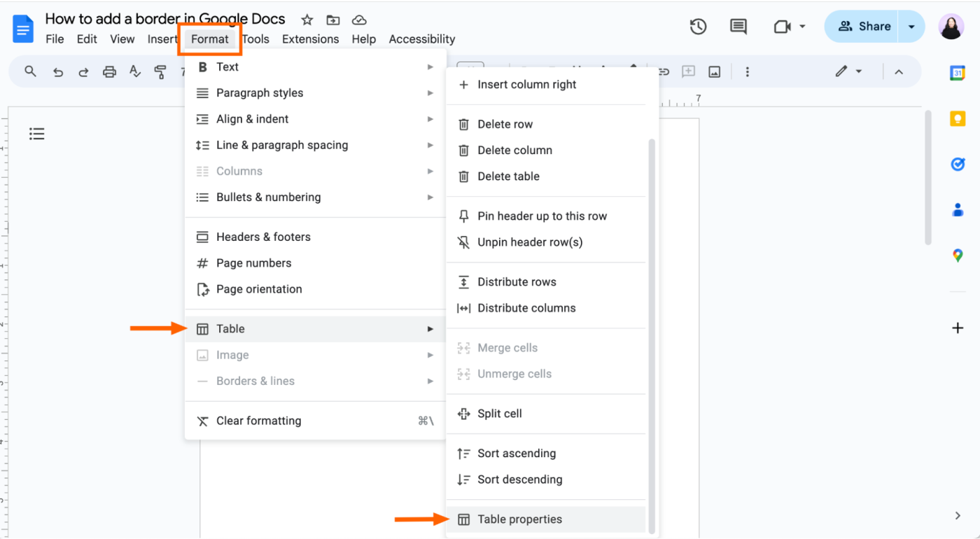
Task: Open the Help menu
Action: (x=364, y=39)
